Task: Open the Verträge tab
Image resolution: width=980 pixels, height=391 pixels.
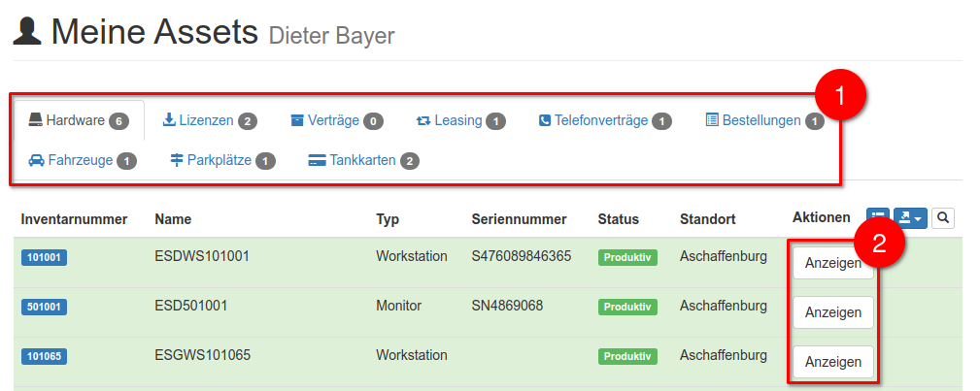Action: click(336, 121)
